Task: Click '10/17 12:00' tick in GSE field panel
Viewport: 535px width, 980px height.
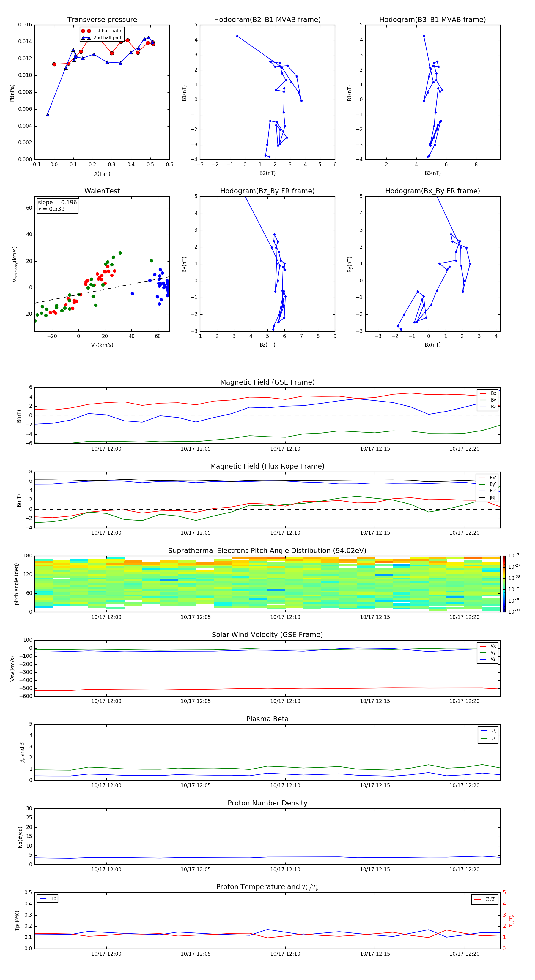Action: (x=106, y=449)
